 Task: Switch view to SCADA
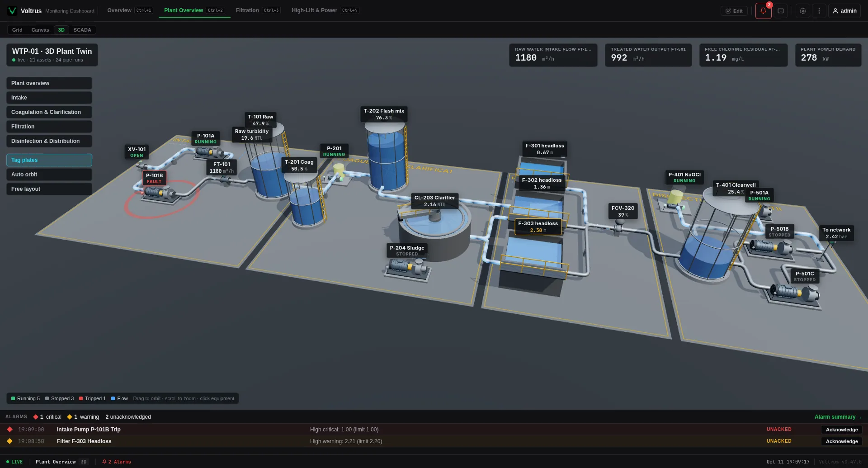pos(82,30)
